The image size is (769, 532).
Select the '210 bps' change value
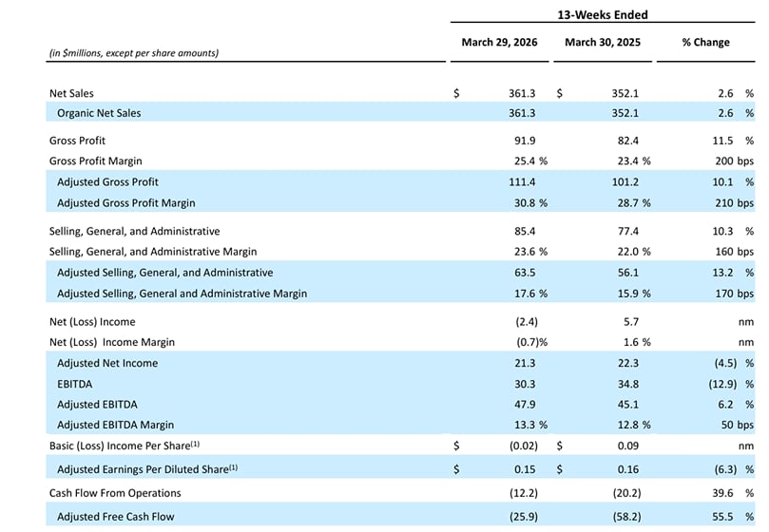click(734, 203)
